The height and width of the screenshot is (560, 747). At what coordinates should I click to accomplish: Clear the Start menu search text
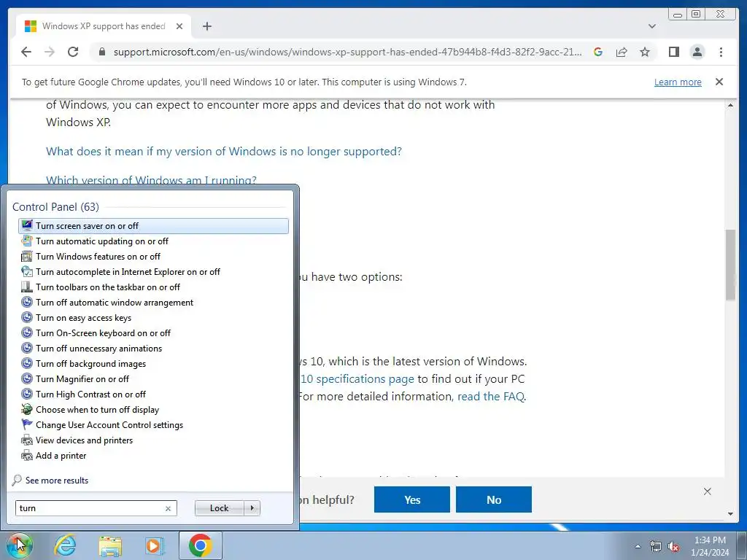pyautogui.click(x=169, y=508)
